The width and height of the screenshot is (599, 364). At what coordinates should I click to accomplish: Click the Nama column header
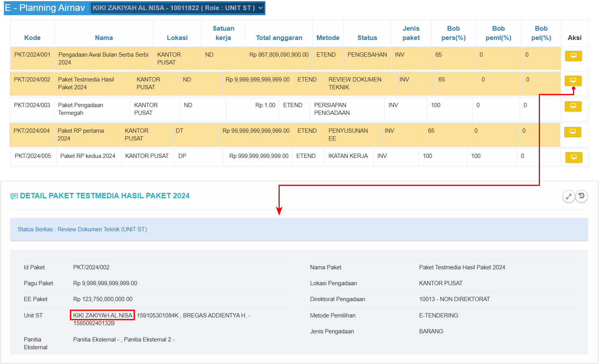pos(104,38)
